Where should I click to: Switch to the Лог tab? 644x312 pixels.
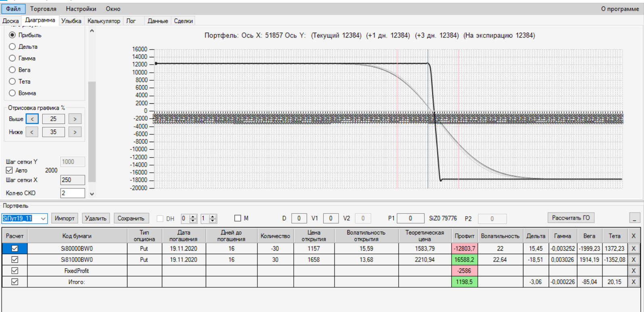pos(131,21)
